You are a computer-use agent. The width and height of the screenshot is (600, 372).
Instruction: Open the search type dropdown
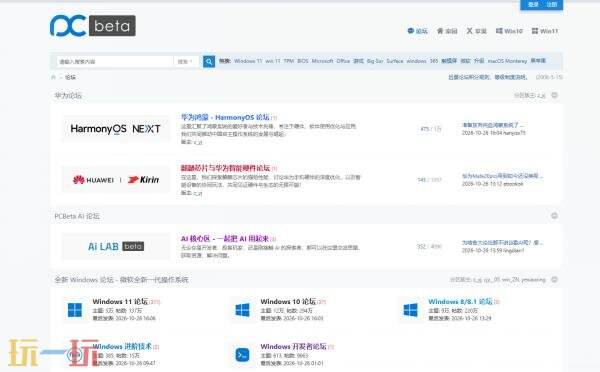click(185, 61)
